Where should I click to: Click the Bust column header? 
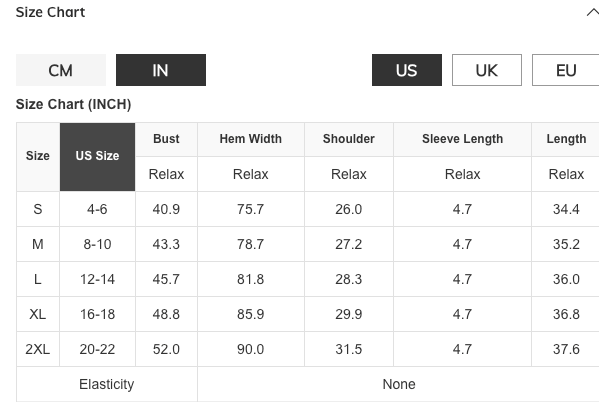[x=166, y=139]
